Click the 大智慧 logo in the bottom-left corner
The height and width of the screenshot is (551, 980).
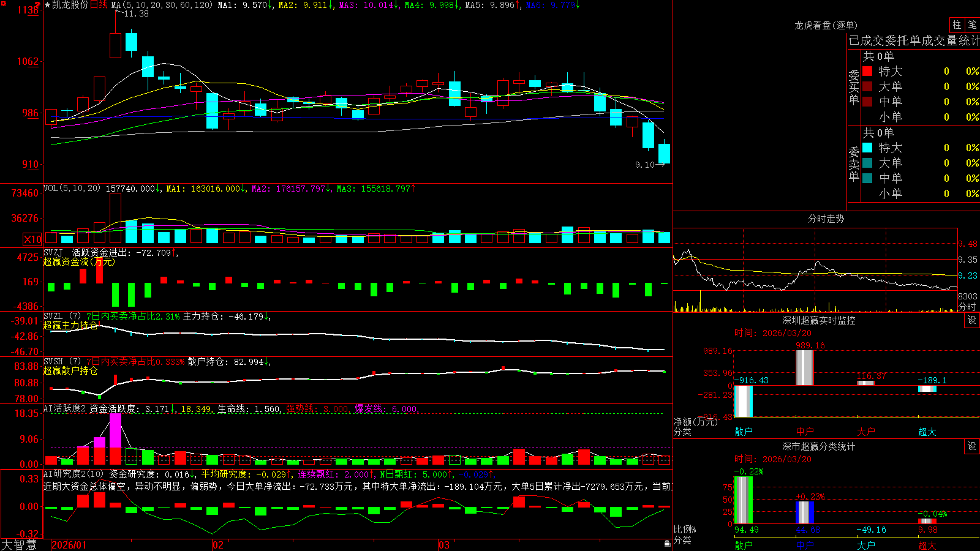tap(19, 545)
